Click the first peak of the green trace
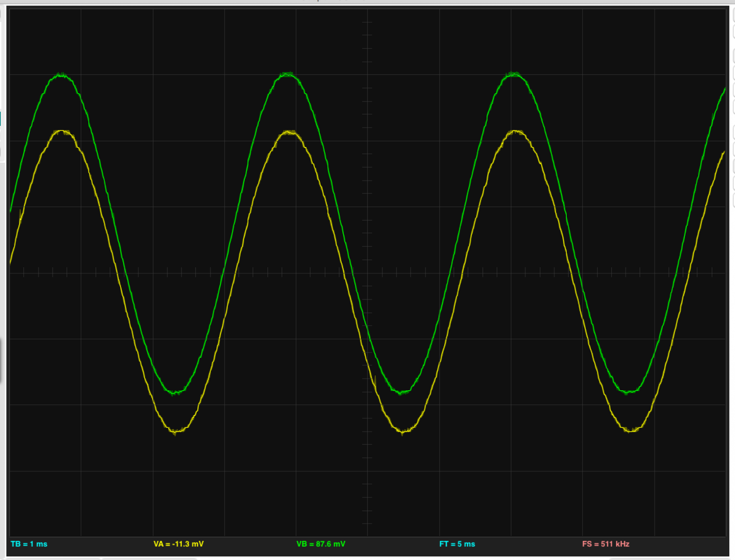This screenshot has width=735, height=560. (x=61, y=75)
